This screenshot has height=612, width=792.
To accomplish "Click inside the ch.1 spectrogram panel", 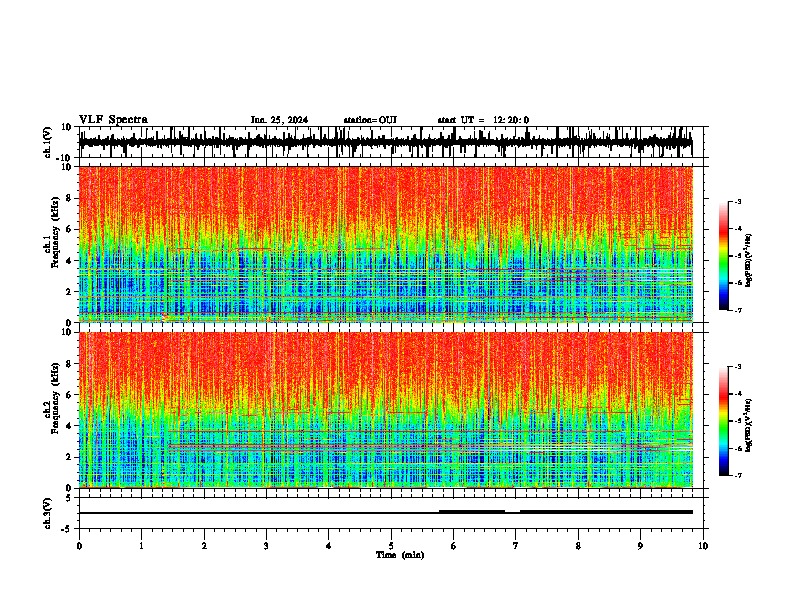I will pyautogui.click(x=386, y=244).
